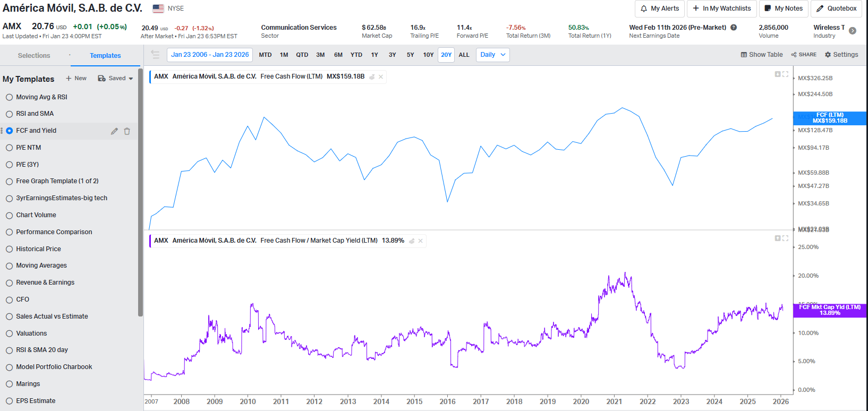Share the chart via the SHARE button

click(804, 55)
